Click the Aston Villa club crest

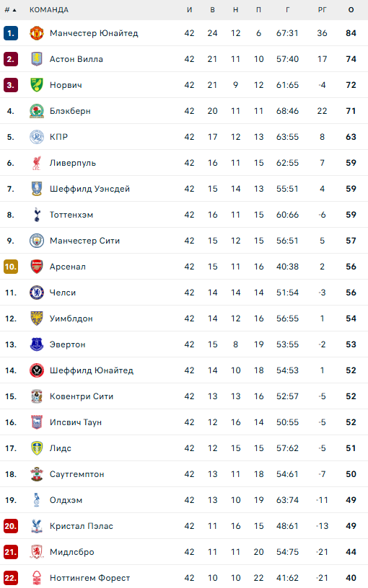click(x=37, y=59)
